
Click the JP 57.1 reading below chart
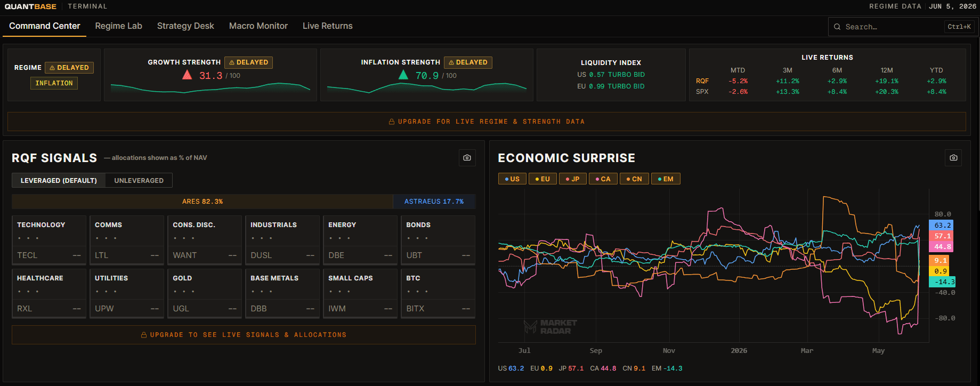pyautogui.click(x=571, y=368)
